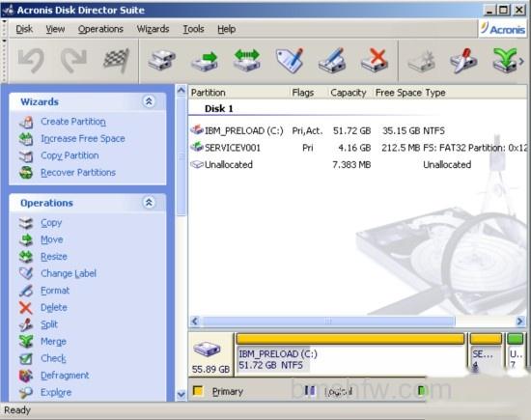Click the Create Partition wizard icon
Viewport: 531px width, 420px height.
26,122
